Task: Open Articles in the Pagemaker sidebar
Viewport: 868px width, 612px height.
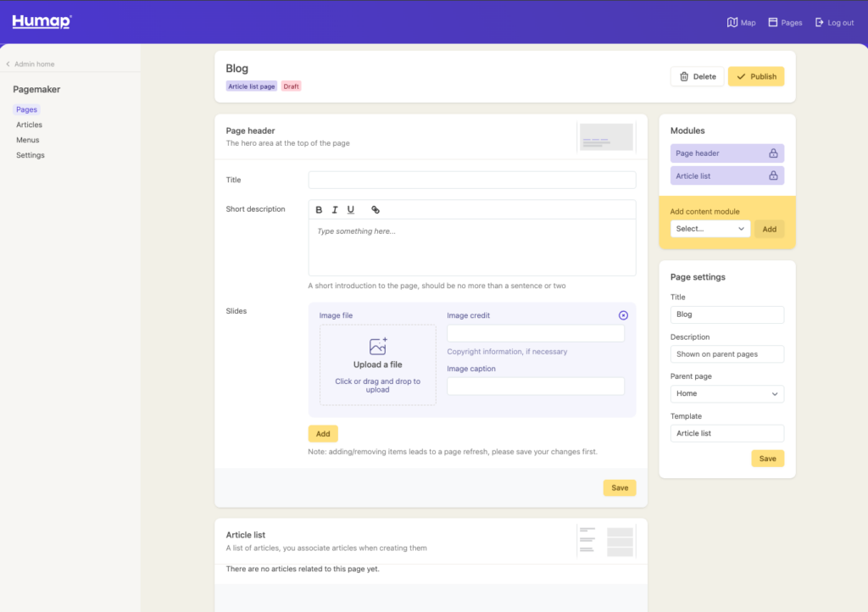Action: [x=29, y=125]
